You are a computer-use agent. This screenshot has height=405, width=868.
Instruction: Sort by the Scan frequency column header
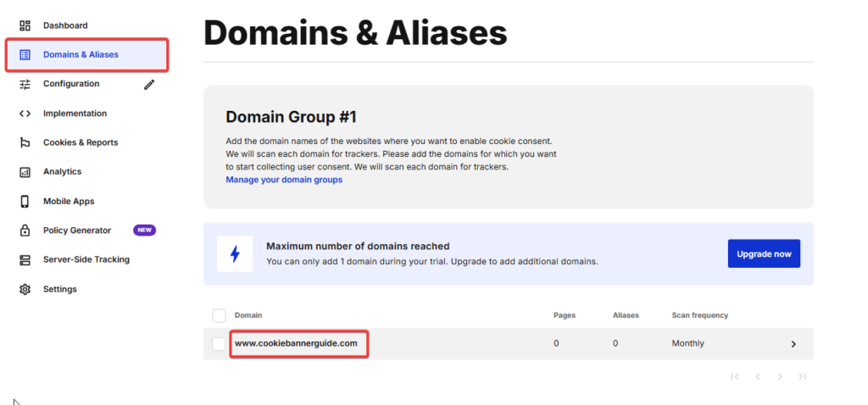[699, 315]
